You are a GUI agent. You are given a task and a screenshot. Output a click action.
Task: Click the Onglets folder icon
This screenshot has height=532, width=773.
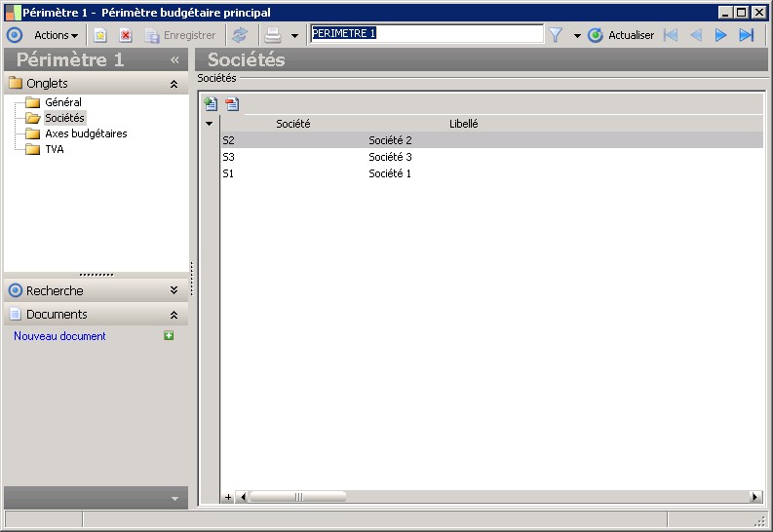pos(16,82)
